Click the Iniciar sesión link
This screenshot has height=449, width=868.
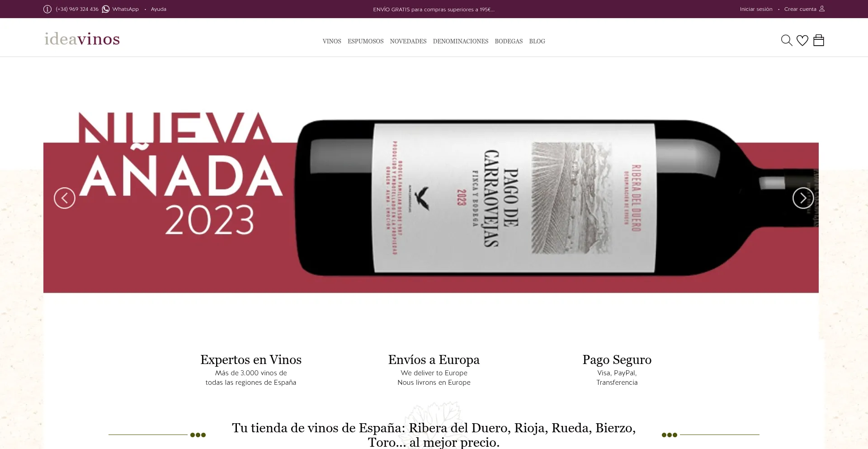click(x=756, y=9)
